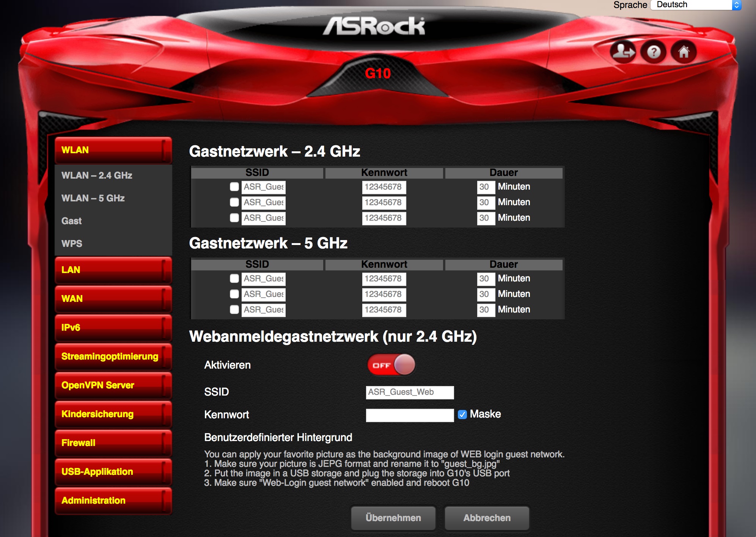Screen dimensions: 756x537
Task: Go to home via house icon
Action: (x=684, y=52)
